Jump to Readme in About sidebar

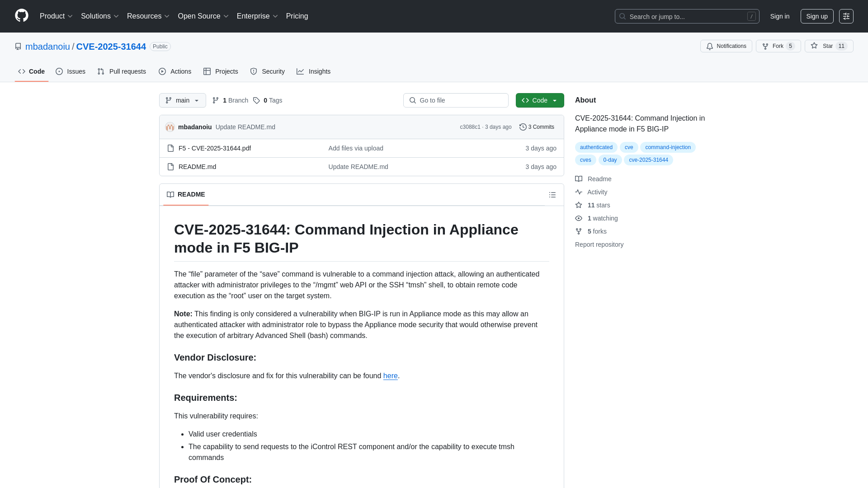pos(593,179)
